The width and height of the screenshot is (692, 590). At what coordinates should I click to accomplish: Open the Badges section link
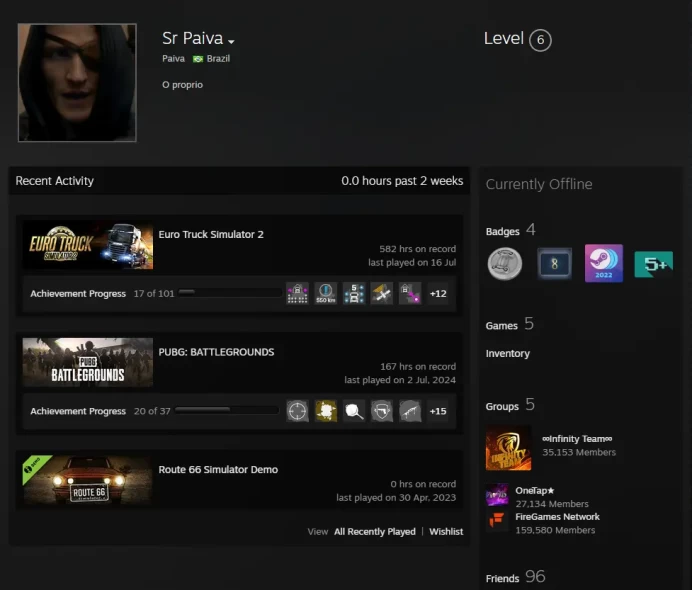point(510,230)
